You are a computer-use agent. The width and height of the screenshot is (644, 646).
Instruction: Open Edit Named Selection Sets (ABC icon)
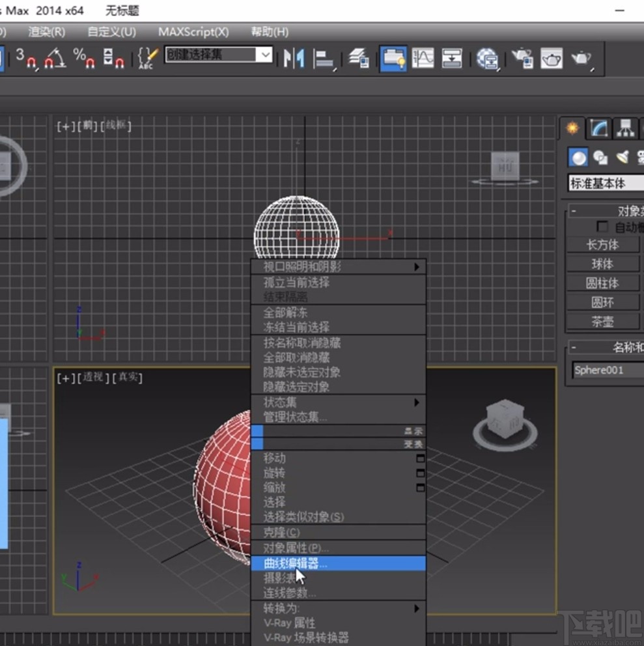click(x=148, y=58)
